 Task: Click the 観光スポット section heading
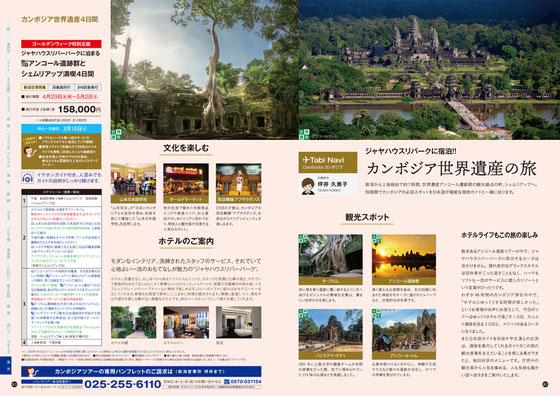367,217
